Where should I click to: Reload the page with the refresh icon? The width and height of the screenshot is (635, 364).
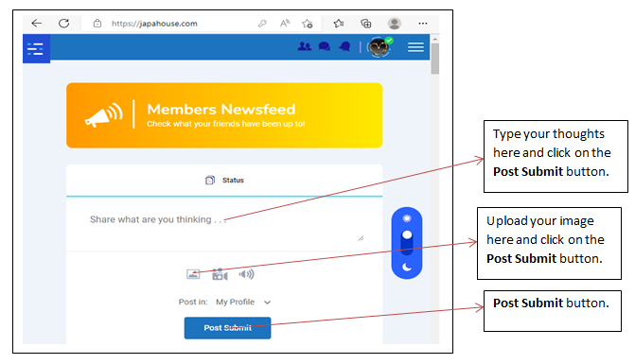pos(64,23)
